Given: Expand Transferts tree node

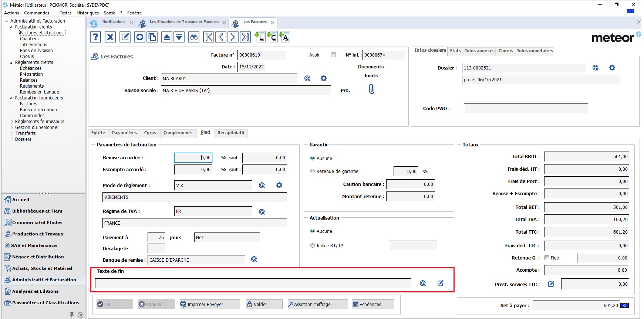Looking at the screenshot, I should [x=11, y=133].
